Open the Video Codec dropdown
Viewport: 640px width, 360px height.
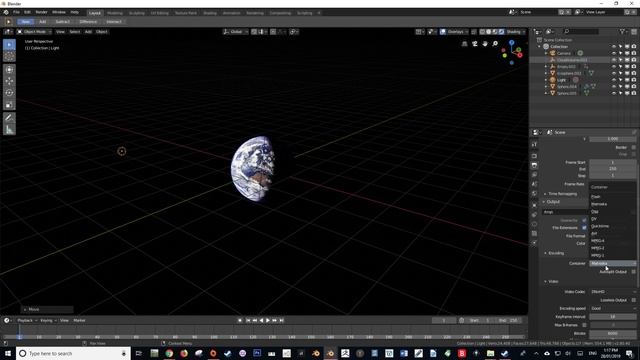click(613, 292)
